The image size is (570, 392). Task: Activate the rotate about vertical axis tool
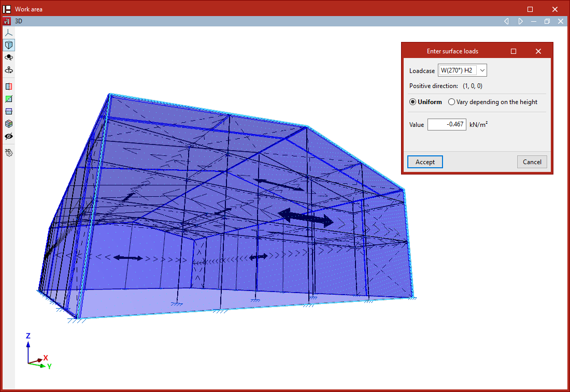click(9, 70)
